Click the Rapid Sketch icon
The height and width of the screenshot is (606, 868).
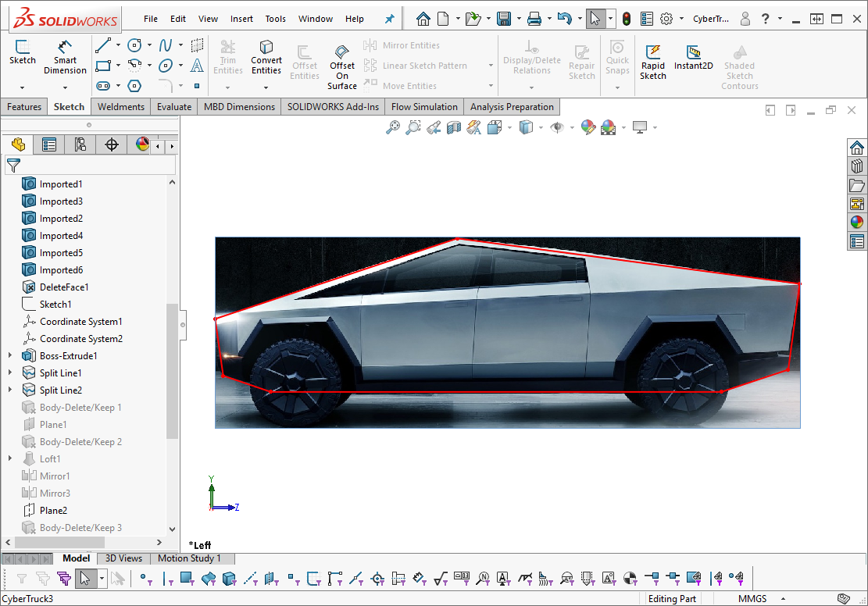point(652,60)
